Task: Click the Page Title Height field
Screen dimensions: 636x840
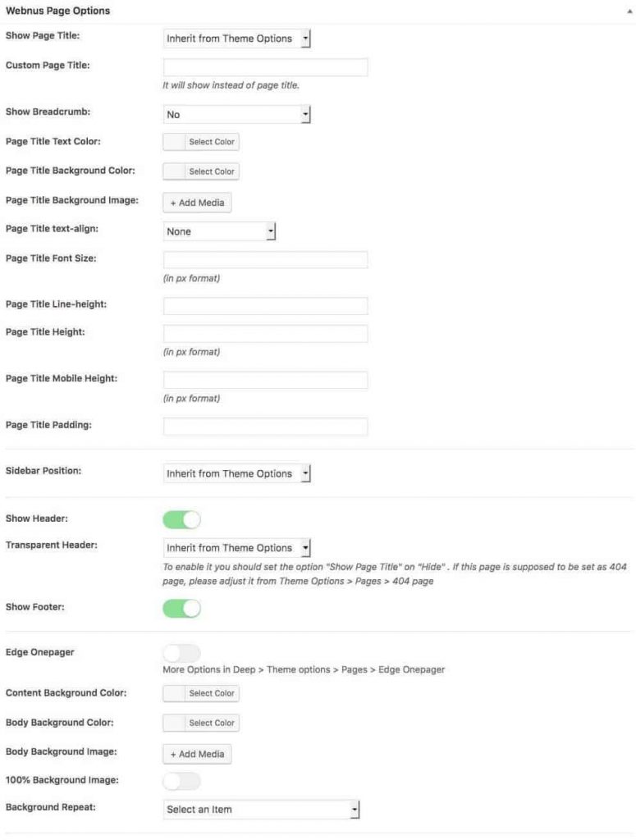Action: click(265, 333)
